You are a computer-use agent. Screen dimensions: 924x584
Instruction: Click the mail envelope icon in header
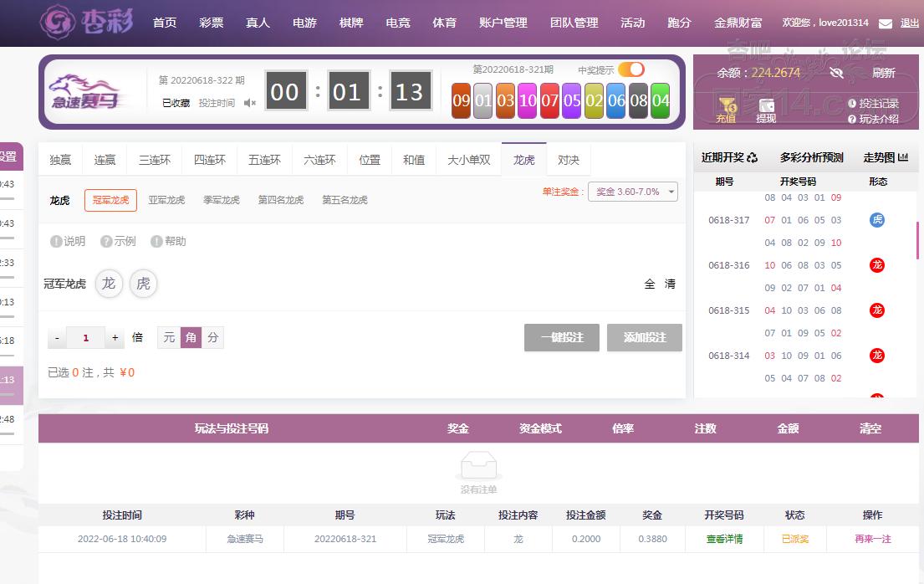coord(886,23)
